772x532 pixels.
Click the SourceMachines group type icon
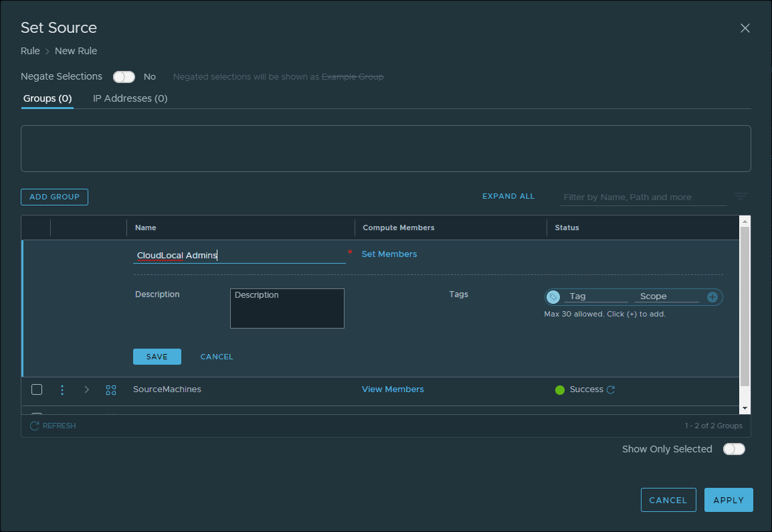(111, 389)
